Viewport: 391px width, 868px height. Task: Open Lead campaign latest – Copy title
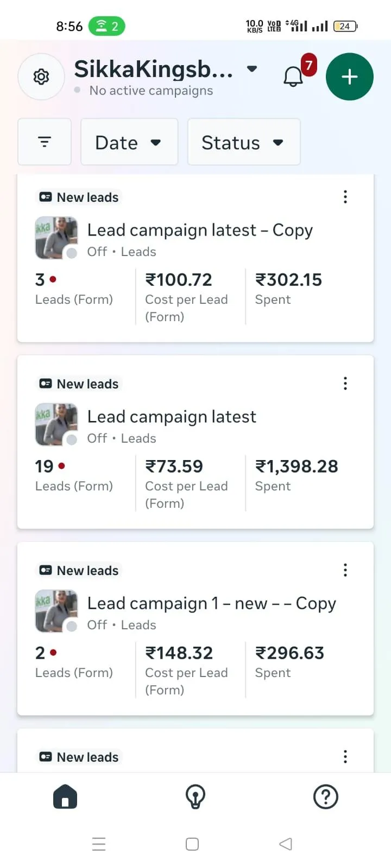200,231
